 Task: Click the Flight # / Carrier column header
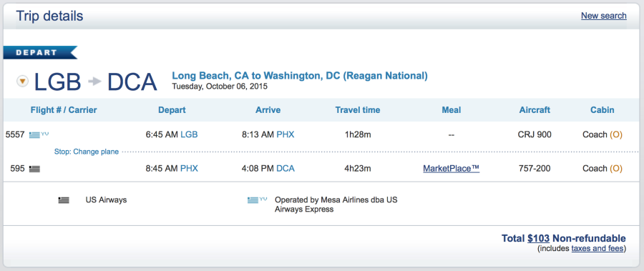click(64, 110)
